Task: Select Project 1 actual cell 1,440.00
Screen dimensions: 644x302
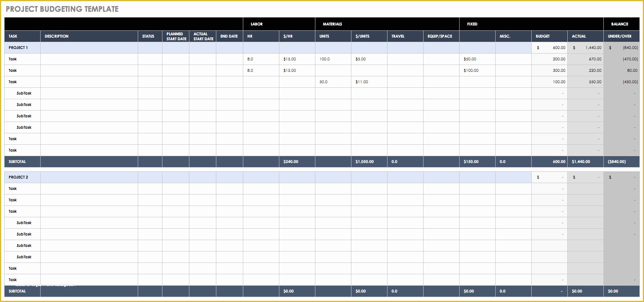Action: pyautogui.click(x=586, y=47)
